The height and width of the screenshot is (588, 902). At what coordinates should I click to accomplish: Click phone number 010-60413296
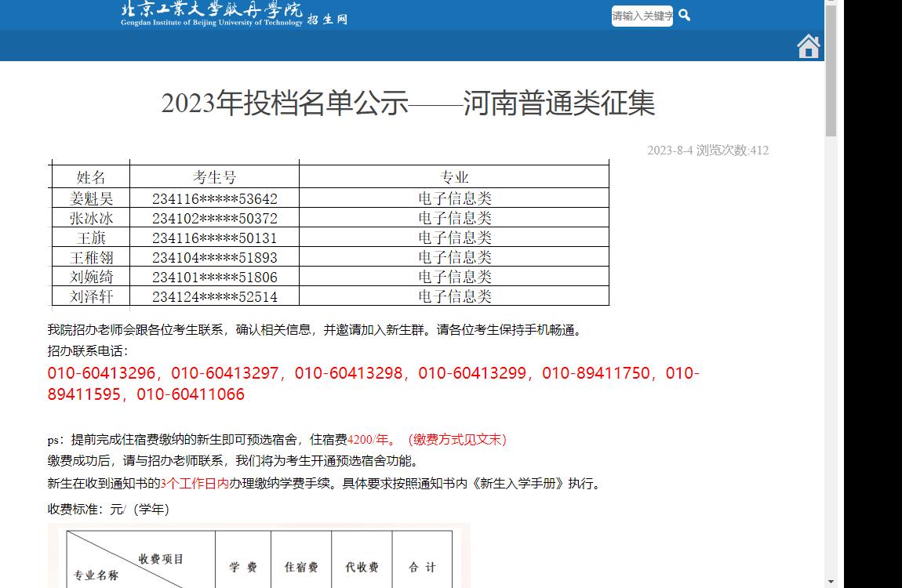click(x=101, y=373)
